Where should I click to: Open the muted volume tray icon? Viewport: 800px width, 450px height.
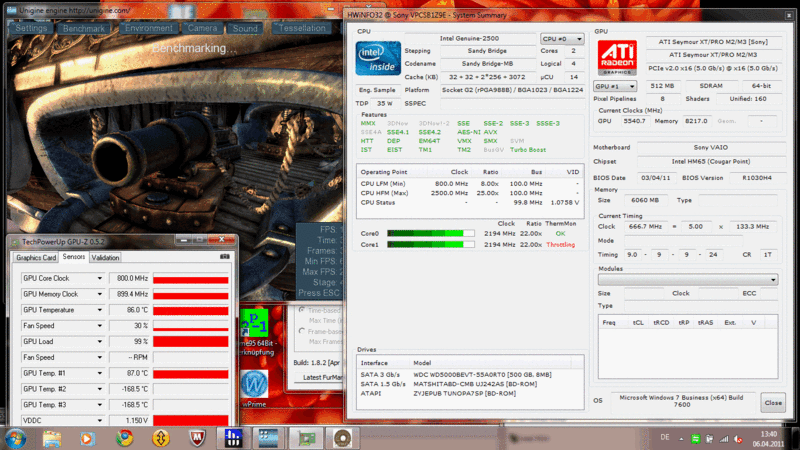[x=738, y=439]
